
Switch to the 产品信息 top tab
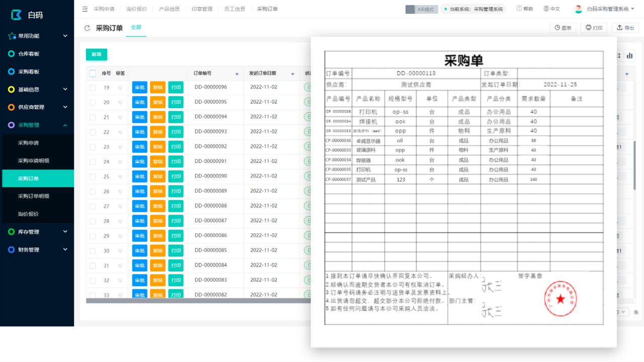tap(169, 9)
